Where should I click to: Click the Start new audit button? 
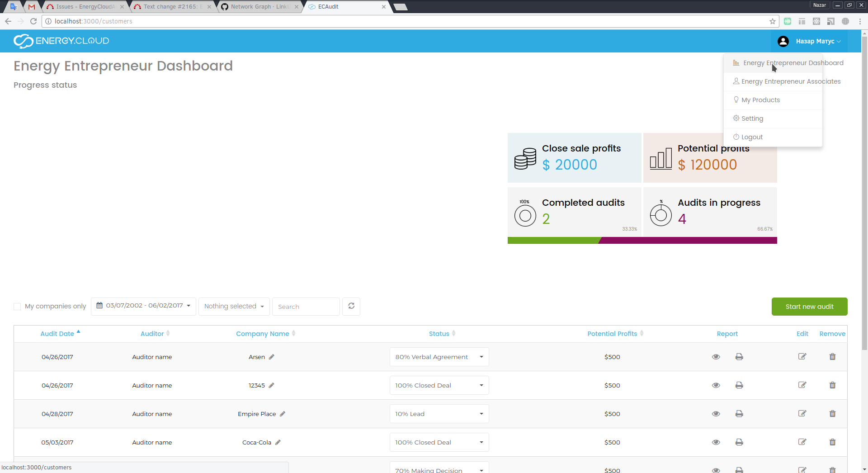click(809, 307)
